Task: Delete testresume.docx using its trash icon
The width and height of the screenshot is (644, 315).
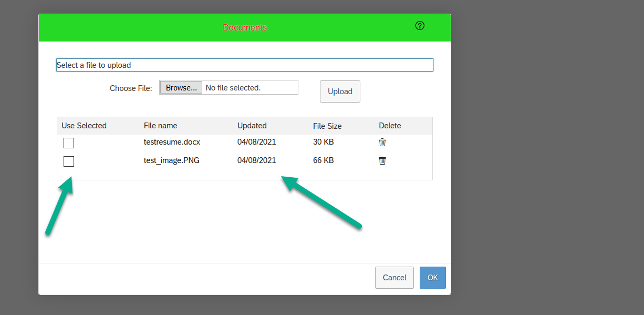Action: [x=382, y=142]
